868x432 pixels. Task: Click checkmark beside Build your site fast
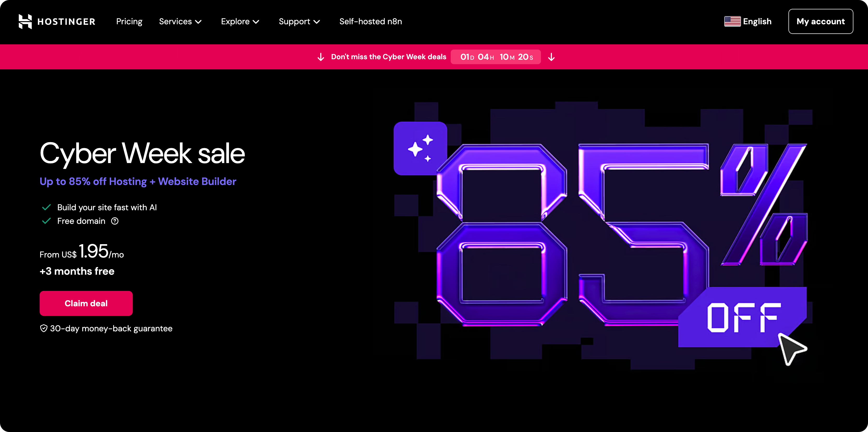pos(46,207)
